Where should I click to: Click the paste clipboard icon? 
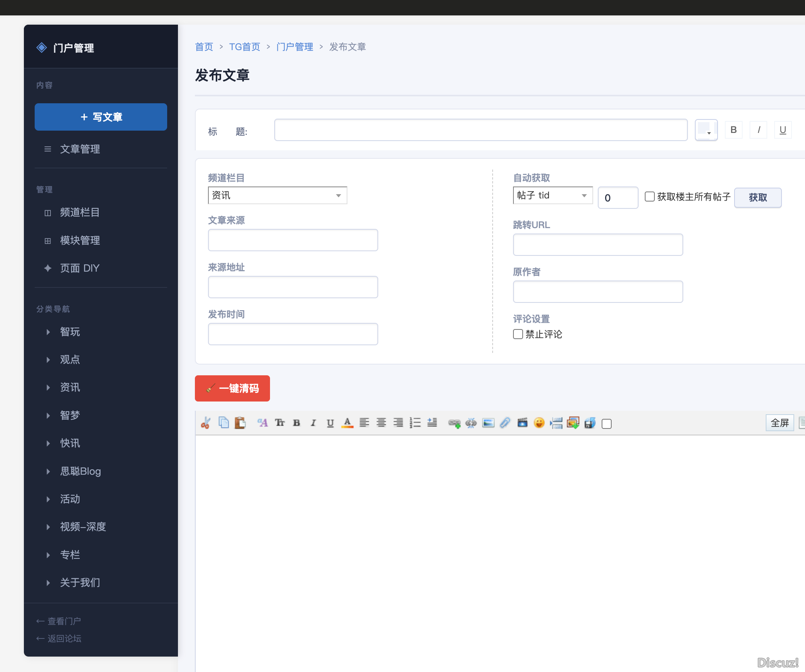pos(240,423)
